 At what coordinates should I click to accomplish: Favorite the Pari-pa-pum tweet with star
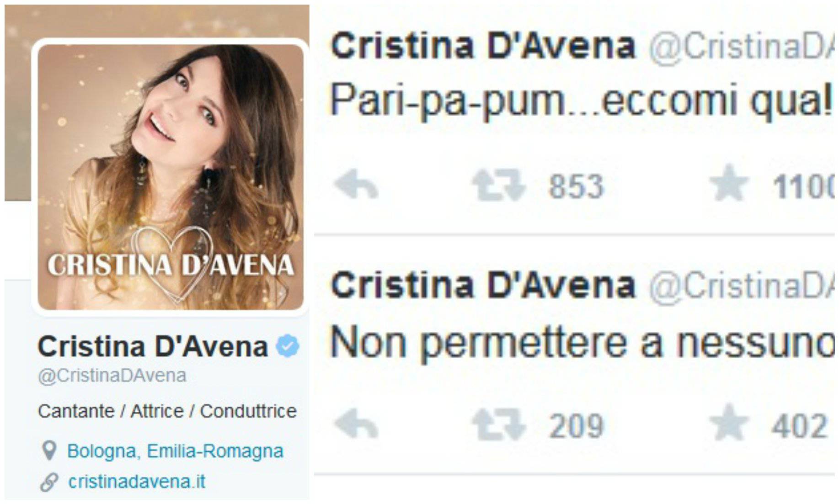729,183
